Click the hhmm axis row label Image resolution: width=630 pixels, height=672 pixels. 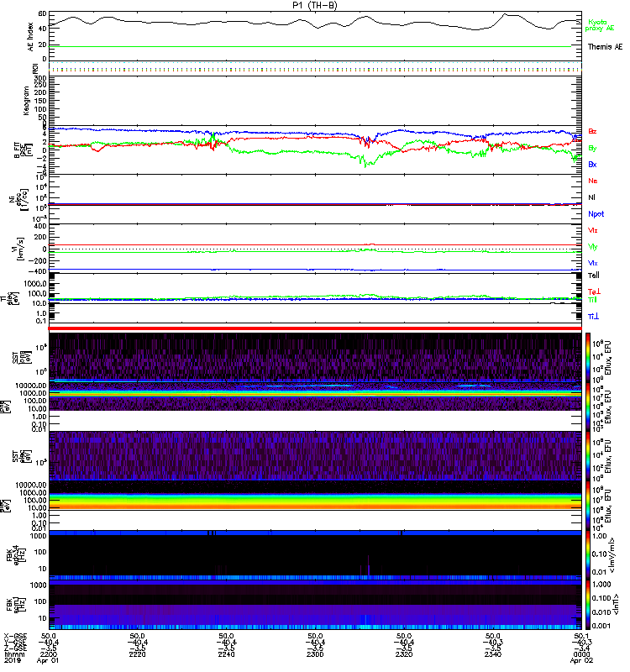click(14, 654)
